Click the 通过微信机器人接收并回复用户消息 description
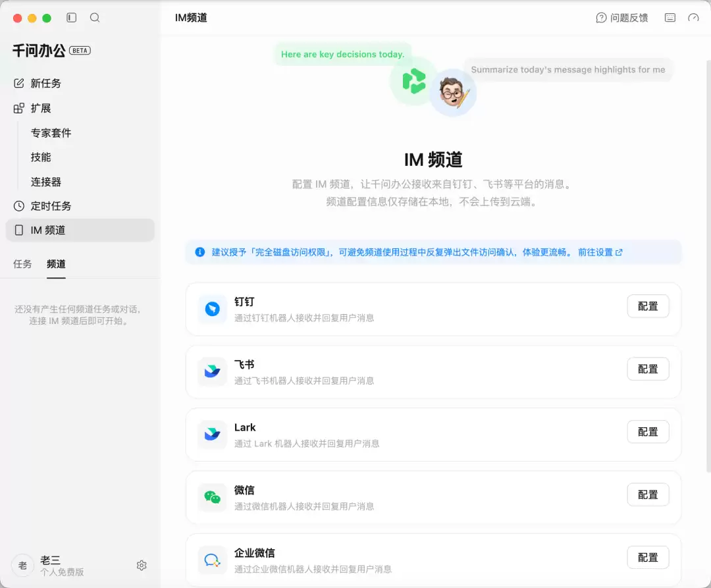The width and height of the screenshot is (711, 588). click(304, 506)
